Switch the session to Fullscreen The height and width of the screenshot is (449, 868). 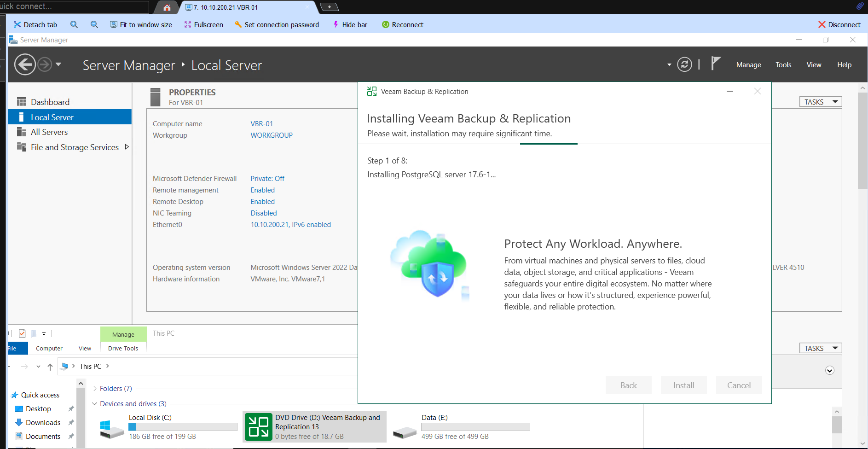click(203, 24)
